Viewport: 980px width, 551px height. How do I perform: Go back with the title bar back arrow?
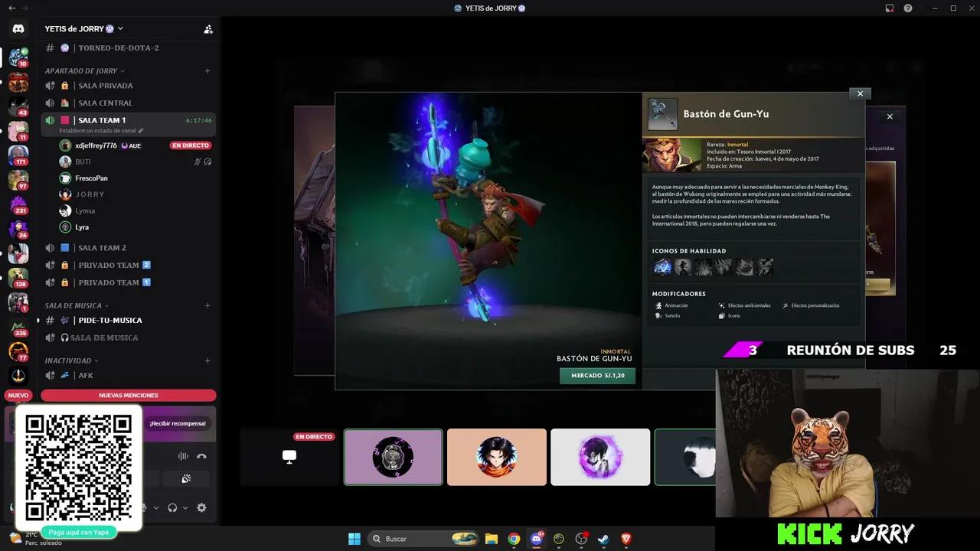tap(11, 8)
